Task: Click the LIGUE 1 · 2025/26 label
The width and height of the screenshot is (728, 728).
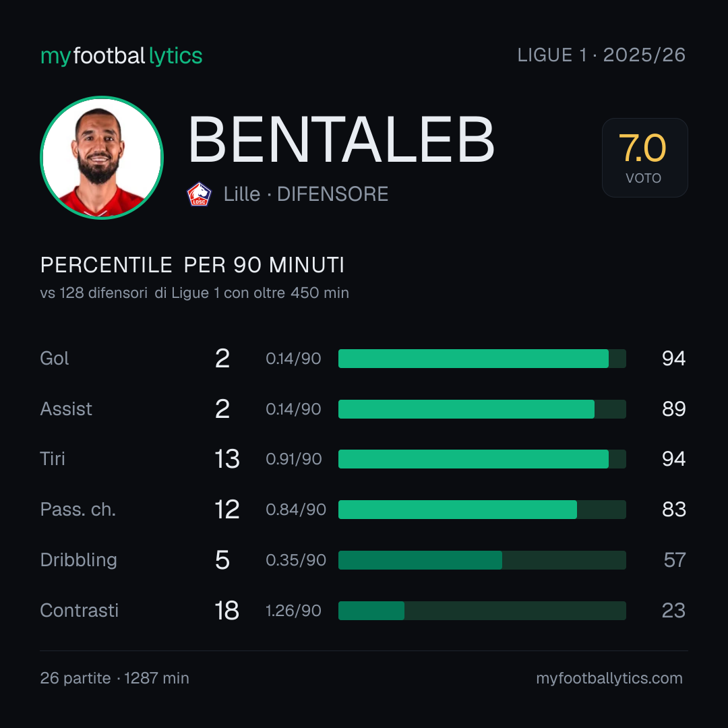Action: [601, 55]
